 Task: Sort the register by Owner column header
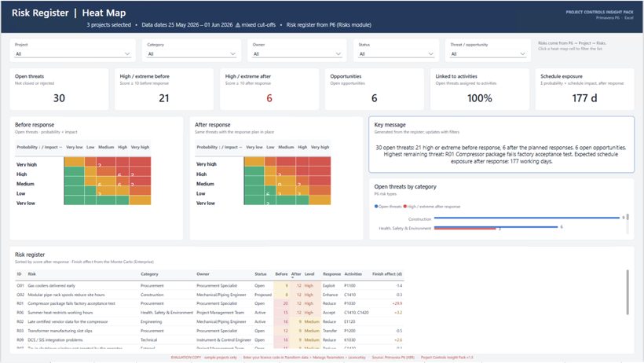[x=203, y=273]
